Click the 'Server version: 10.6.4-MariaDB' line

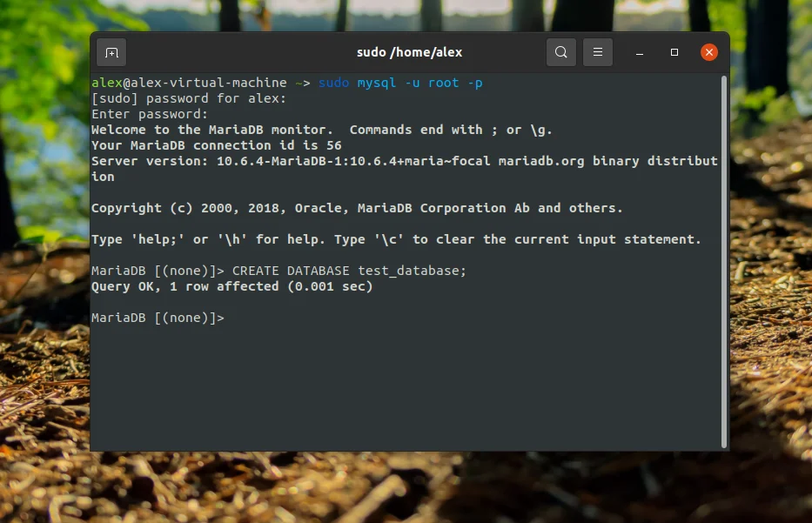coord(405,169)
